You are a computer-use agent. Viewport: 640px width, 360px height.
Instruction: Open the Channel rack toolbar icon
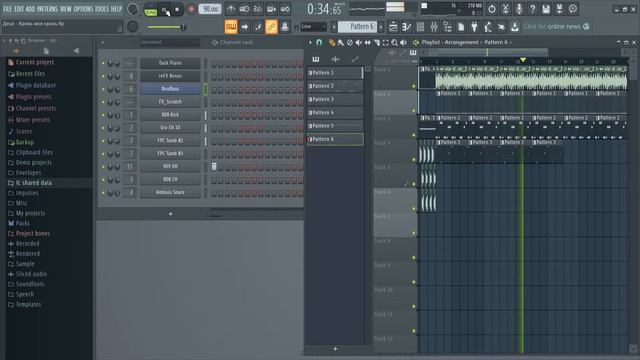[x=420, y=27]
